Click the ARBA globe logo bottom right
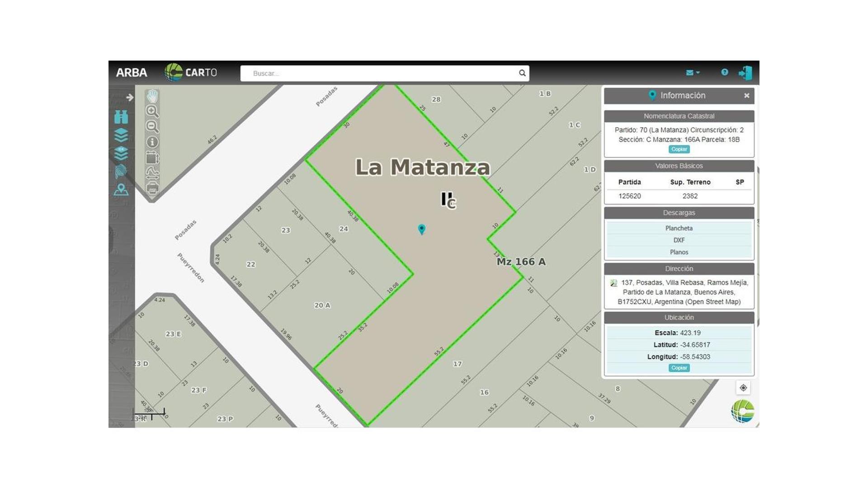This screenshot has width=868, height=488. click(x=743, y=411)
